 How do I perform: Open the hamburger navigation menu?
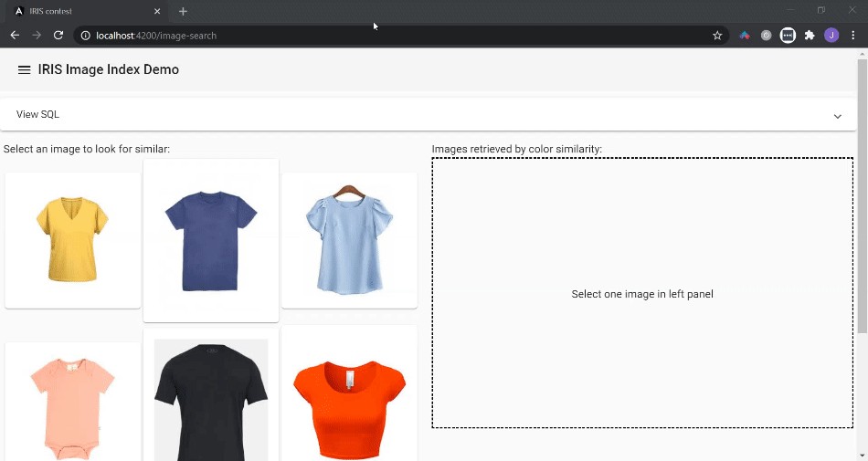tap(25, 70)
